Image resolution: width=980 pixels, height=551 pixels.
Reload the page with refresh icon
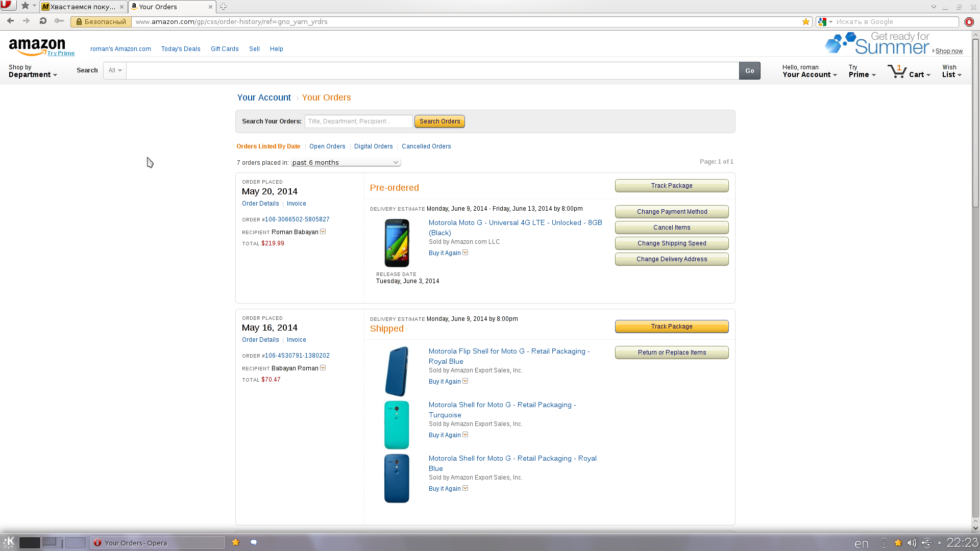[x=43, y=21]
